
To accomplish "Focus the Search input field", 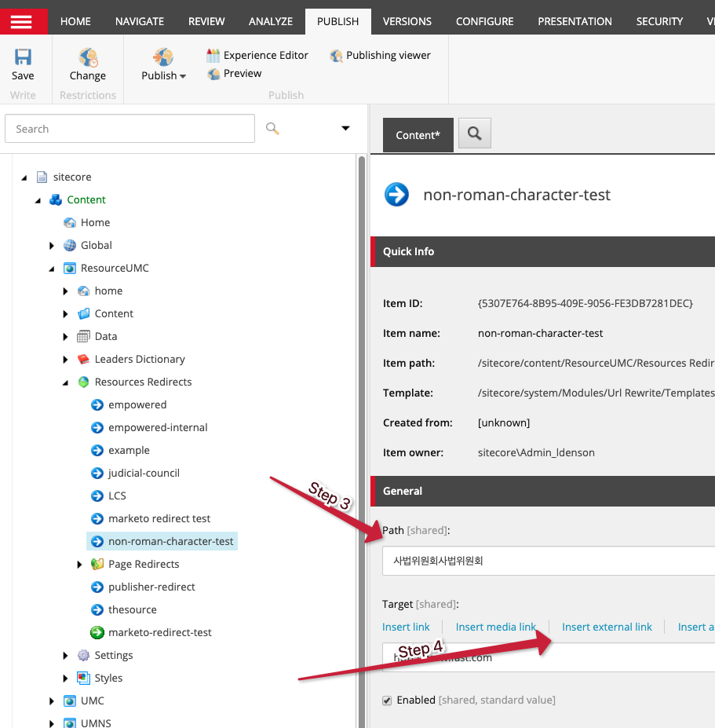I will click(x=130, y=129).
